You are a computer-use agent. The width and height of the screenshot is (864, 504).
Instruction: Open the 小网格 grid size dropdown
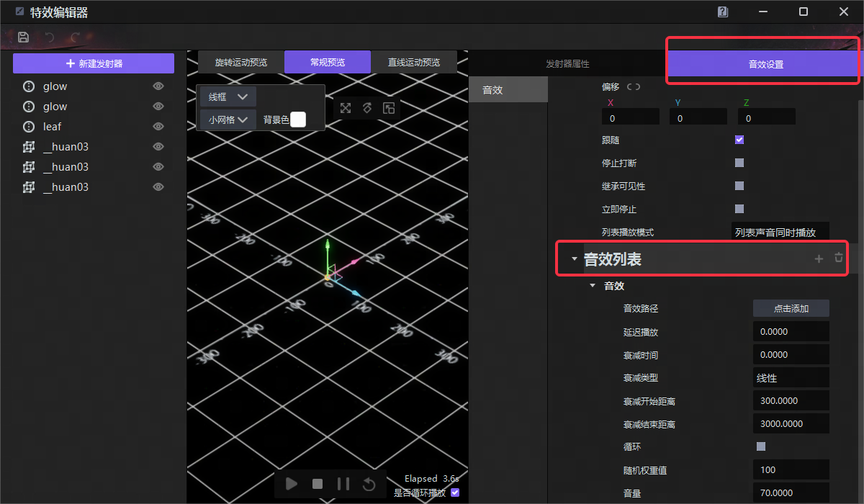(228, 120)
